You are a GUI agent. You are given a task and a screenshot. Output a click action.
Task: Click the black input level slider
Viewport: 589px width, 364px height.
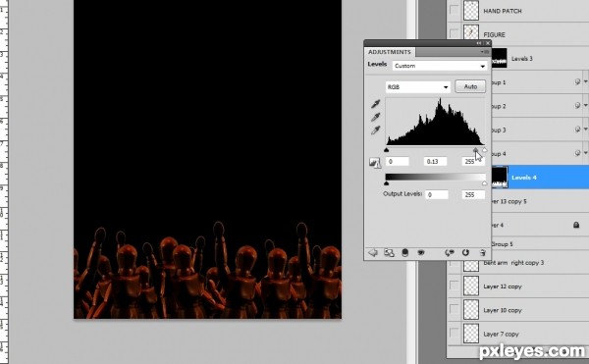(386, 150)
